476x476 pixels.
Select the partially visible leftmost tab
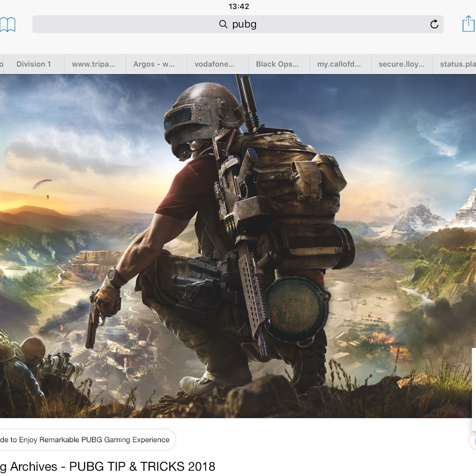2,64
